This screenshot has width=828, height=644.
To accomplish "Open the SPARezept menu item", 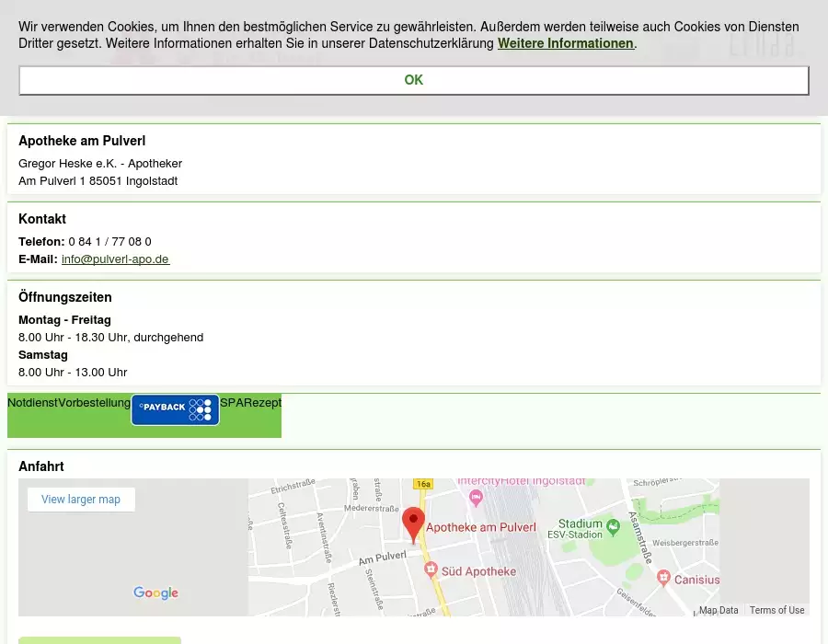I will [250, 402].
